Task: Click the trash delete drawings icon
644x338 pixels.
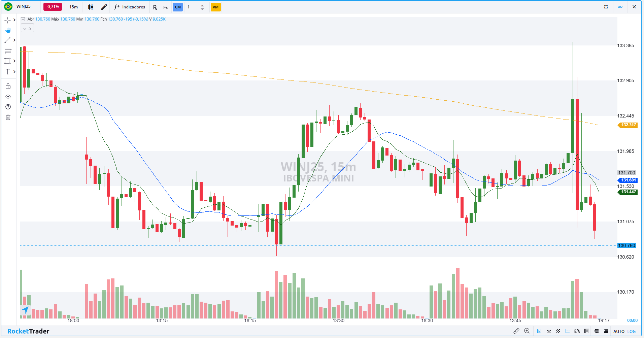Action: coord(8,117)
